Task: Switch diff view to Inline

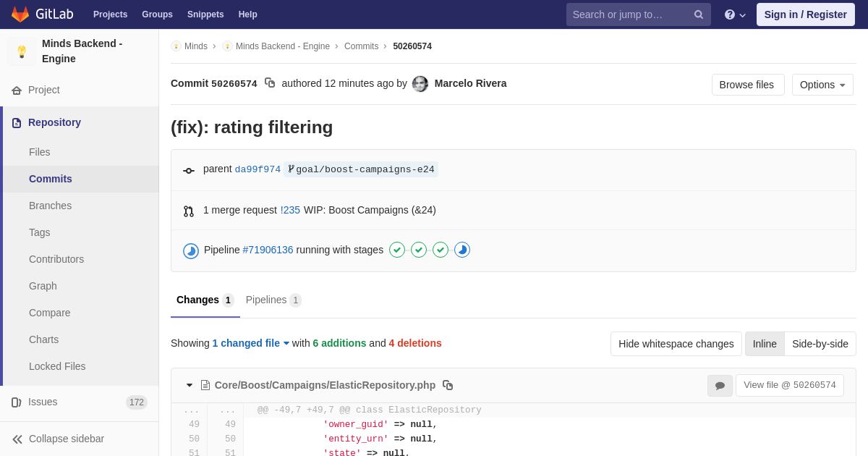Action: coord(765,344)
